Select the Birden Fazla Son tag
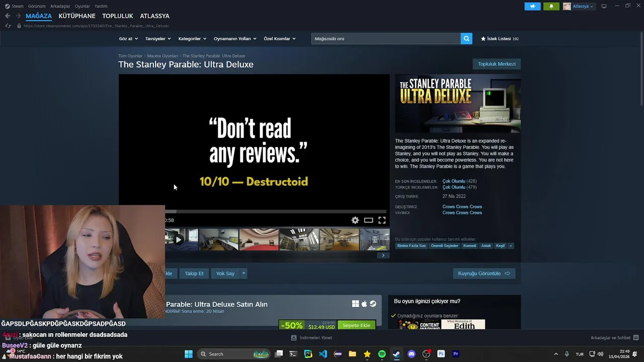 pyautogui.click(x=411, y=246)
